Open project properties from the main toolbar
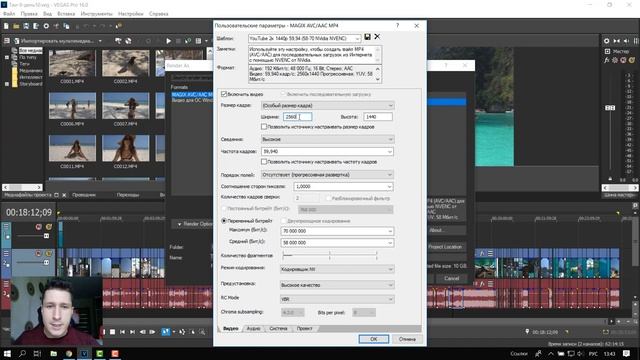 pyautogui.click(x=46, y=26)
